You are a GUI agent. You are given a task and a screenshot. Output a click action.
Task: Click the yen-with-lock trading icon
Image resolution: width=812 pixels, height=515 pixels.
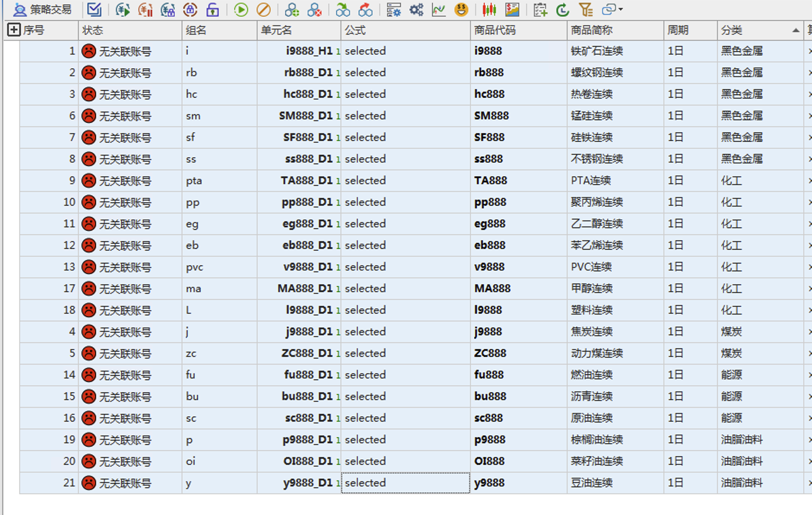[x=168, y=9]
